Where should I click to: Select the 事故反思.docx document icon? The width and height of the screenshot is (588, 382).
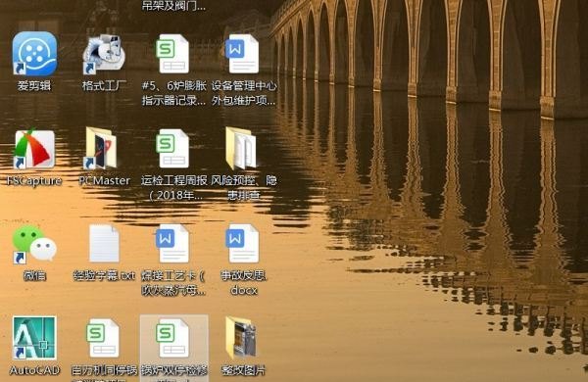click(243, 244)
